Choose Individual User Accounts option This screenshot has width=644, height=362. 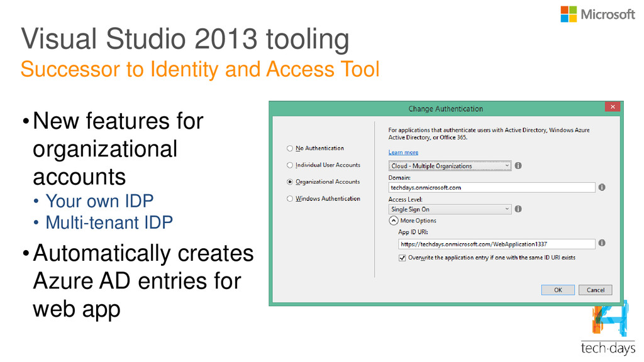[290, 165]
